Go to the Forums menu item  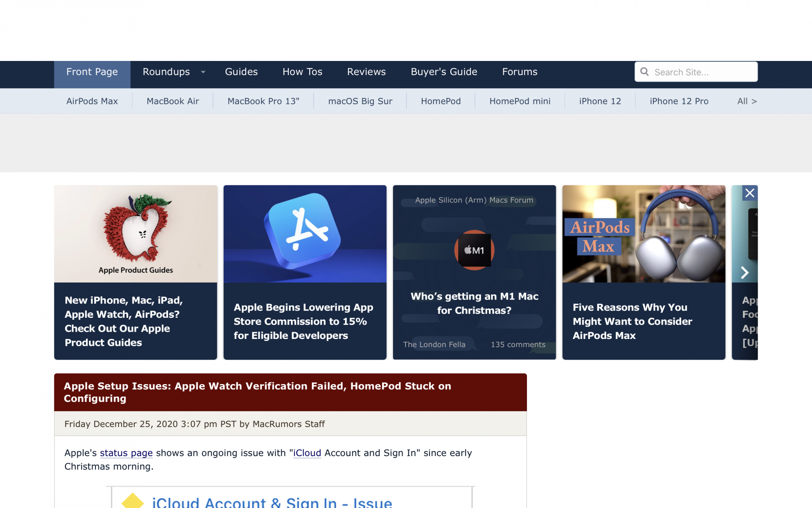[520, 72]
